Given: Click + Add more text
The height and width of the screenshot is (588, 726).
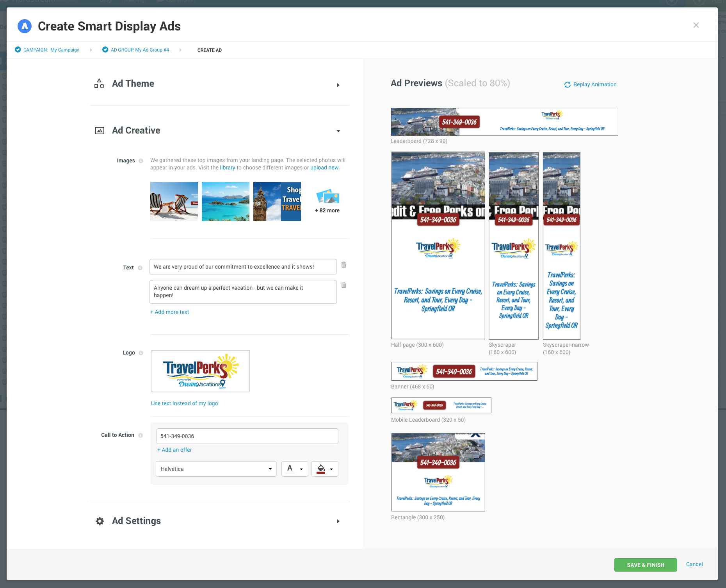Looking at the screenshot, I should 169,312.
